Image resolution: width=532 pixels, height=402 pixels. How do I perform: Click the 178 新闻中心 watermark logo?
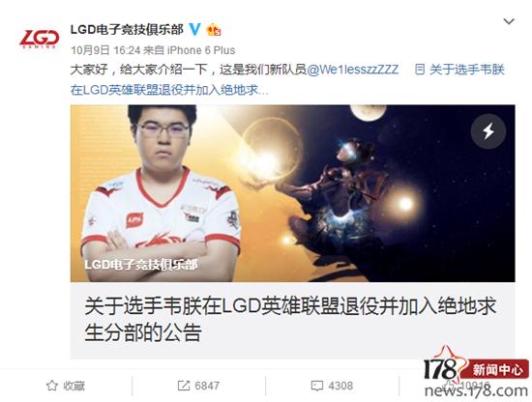click(476, 373)
